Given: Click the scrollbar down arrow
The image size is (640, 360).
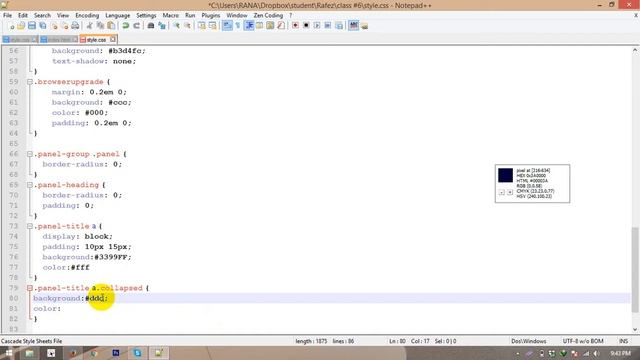Looking at the screenshot, I should [x=635, y=329].
